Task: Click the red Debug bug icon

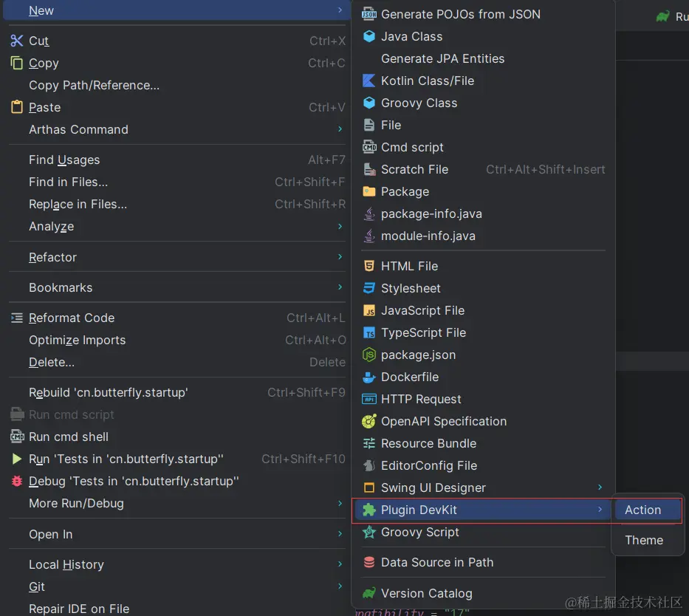Action: 17,481
